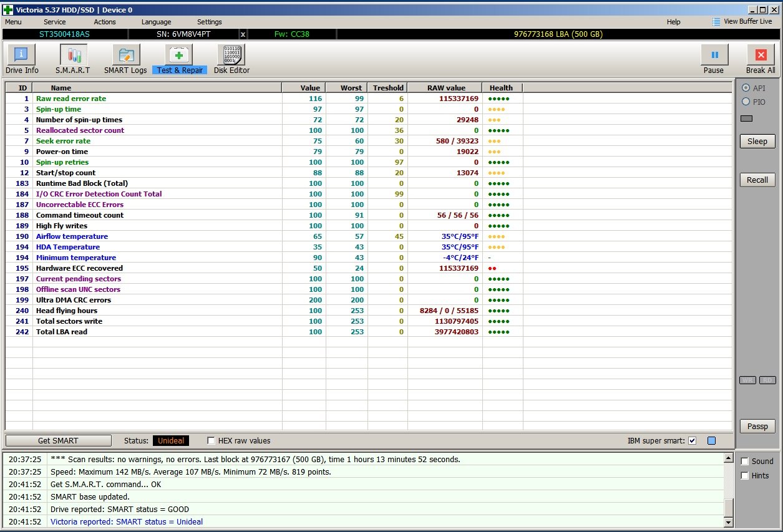783x532 pixels.
Task: Open the Service menu
Action: [x=54, y=22]
